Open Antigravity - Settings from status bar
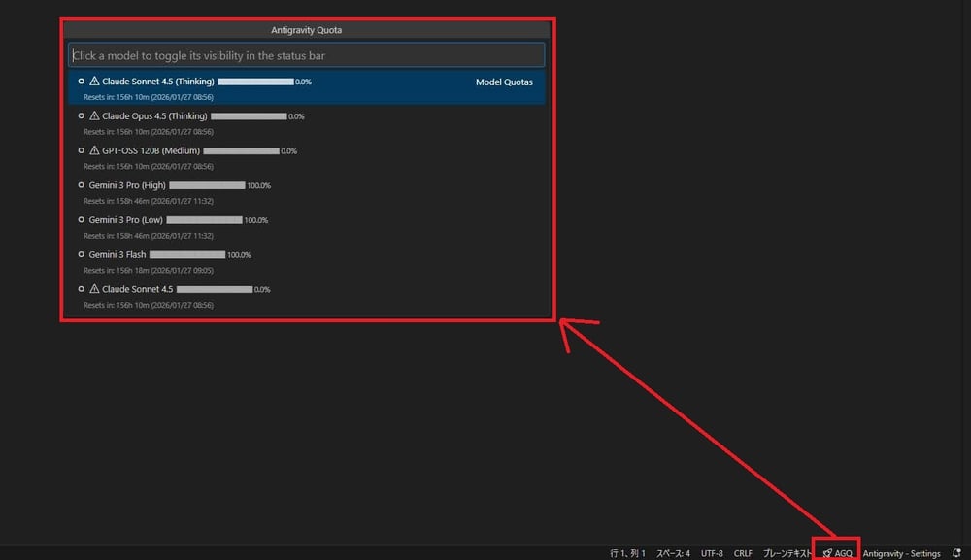Screen dimensions: 971x560 coord(901,553)
